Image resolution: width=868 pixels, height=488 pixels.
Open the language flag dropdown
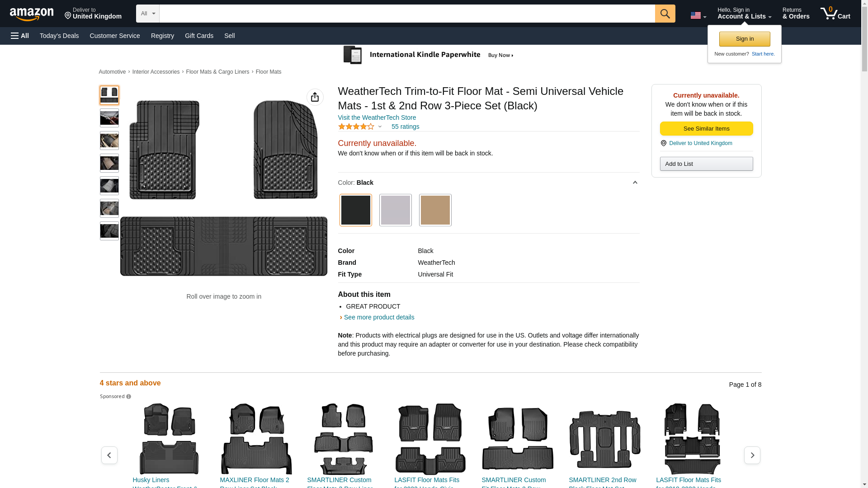[x=698, y=15]
